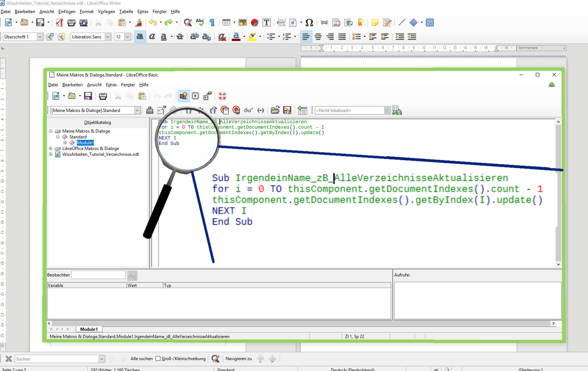Open Find & Replace in Writer toolbar

(188, 22)
